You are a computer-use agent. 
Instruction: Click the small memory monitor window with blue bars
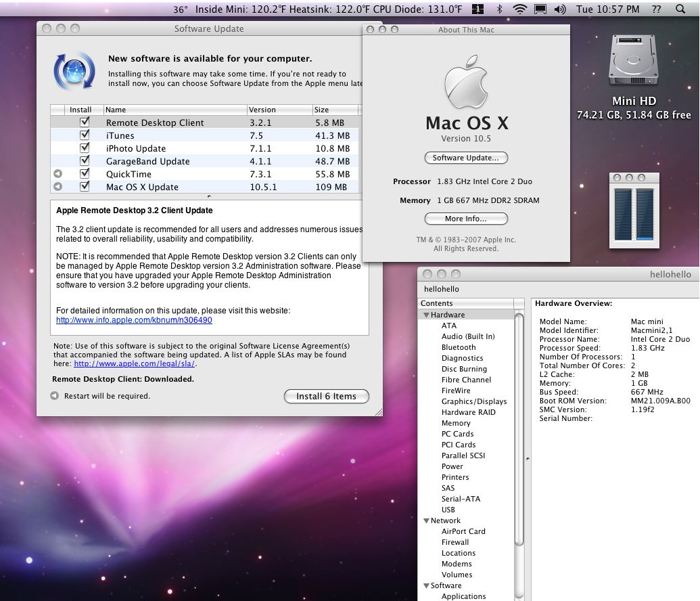click(634, 210)
